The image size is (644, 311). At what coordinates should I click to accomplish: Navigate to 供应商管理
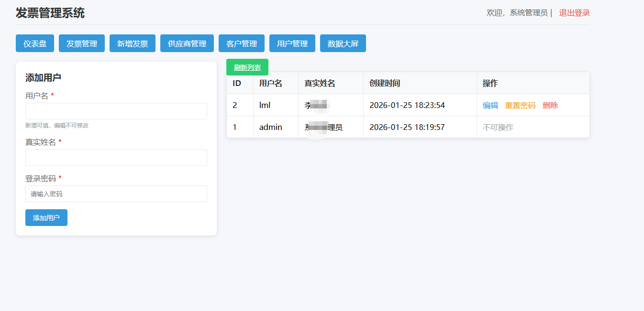point(187,43)
